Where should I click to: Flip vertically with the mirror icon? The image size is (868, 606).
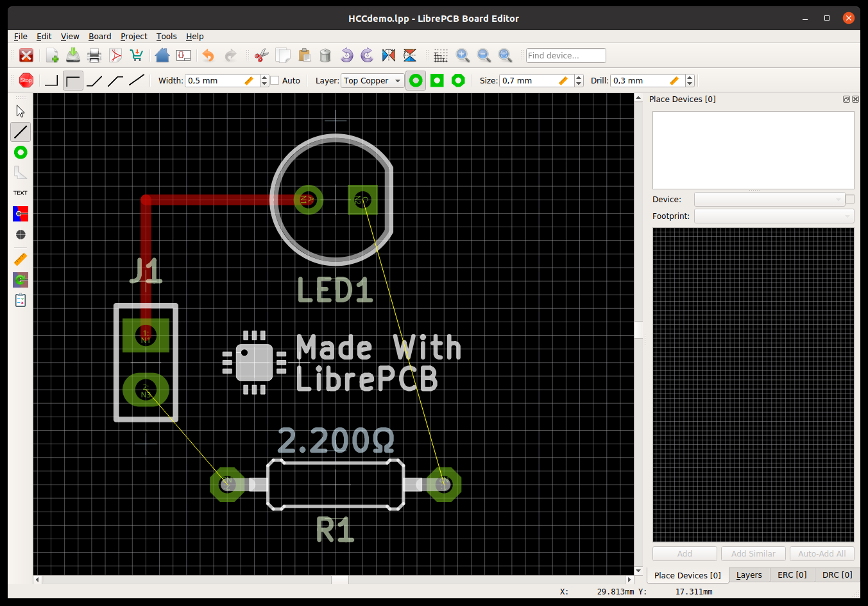410,55
